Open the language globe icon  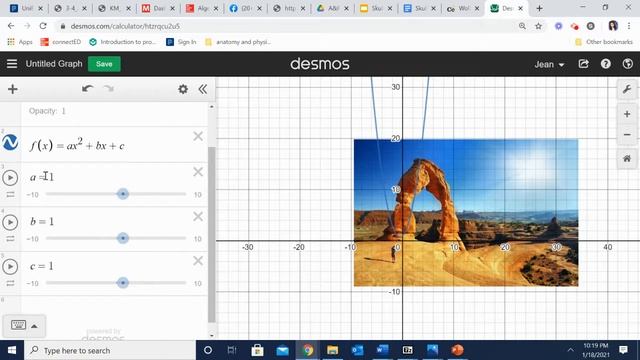[x=628, y=64]
